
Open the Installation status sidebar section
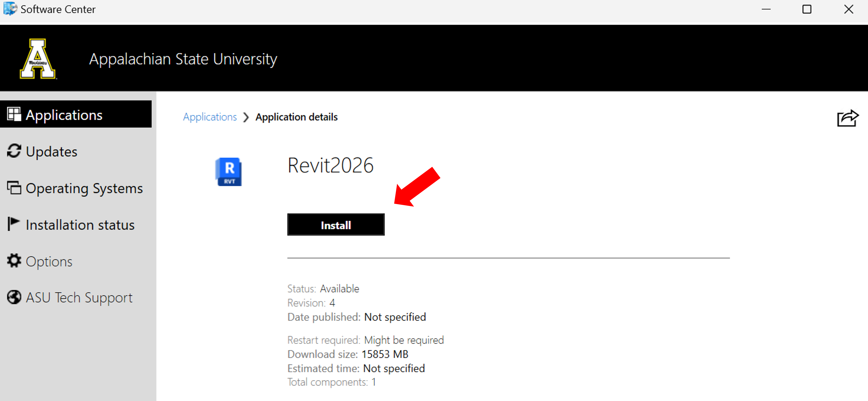tap(71, 225)
